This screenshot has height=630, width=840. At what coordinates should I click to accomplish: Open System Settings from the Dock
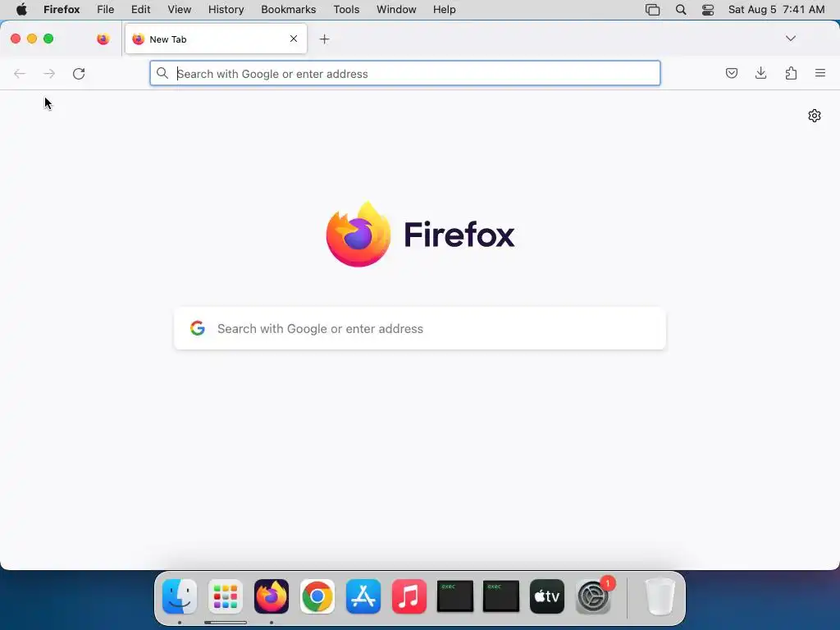593,596
